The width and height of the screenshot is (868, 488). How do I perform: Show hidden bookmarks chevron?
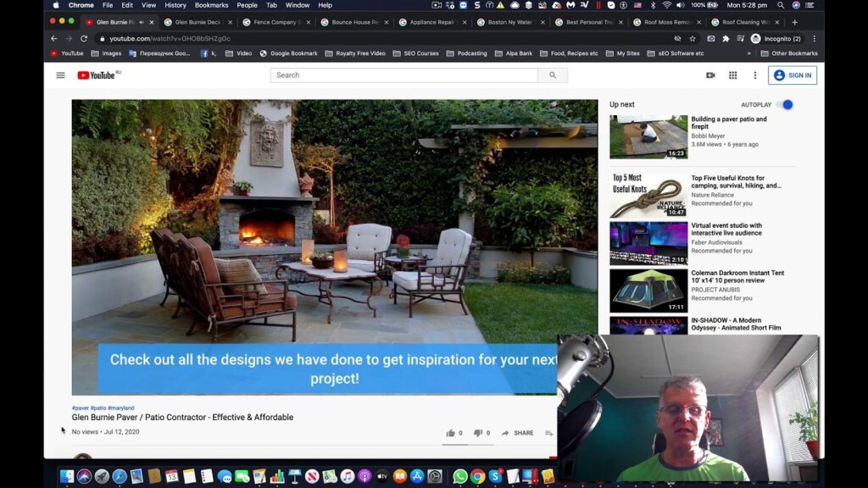point(749,53)
